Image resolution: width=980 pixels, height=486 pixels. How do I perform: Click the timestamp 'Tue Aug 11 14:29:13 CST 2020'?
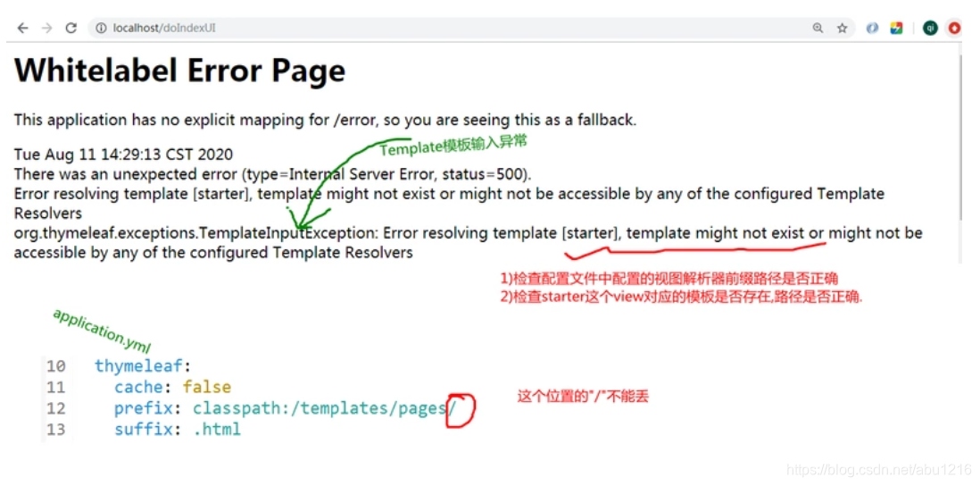(x=123, y=155)
